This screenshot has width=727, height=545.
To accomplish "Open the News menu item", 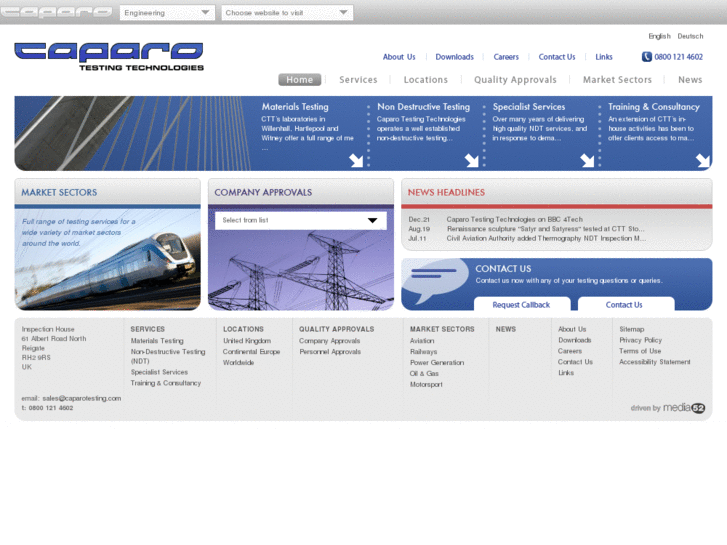I will [690, 80].
